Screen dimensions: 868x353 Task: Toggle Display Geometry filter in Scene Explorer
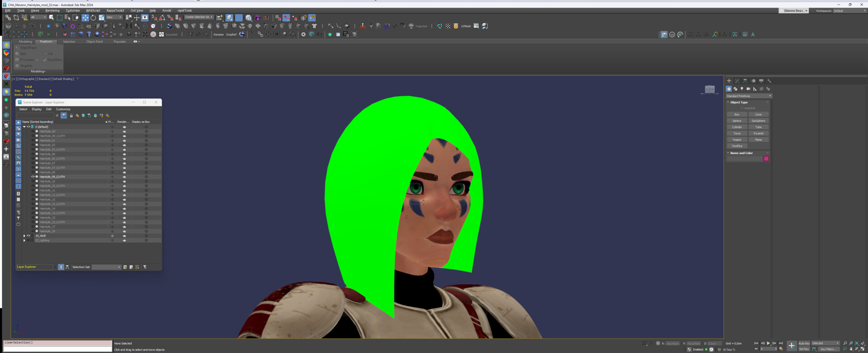pos(19,123)
